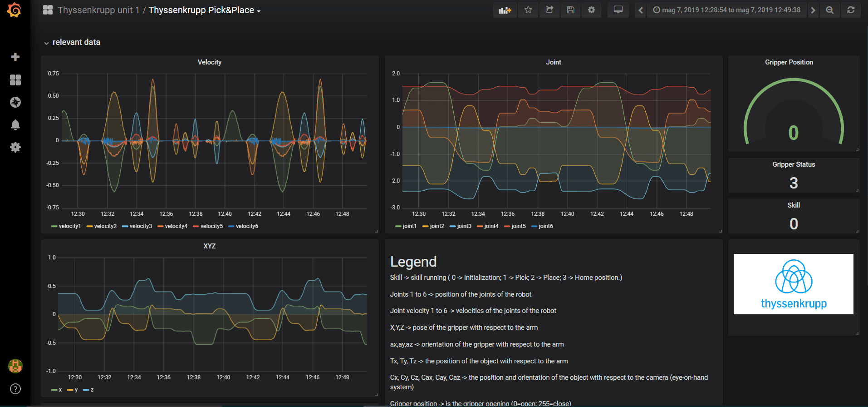
Task: Shift time range backward with left arrow
Action: pos(640,10)
